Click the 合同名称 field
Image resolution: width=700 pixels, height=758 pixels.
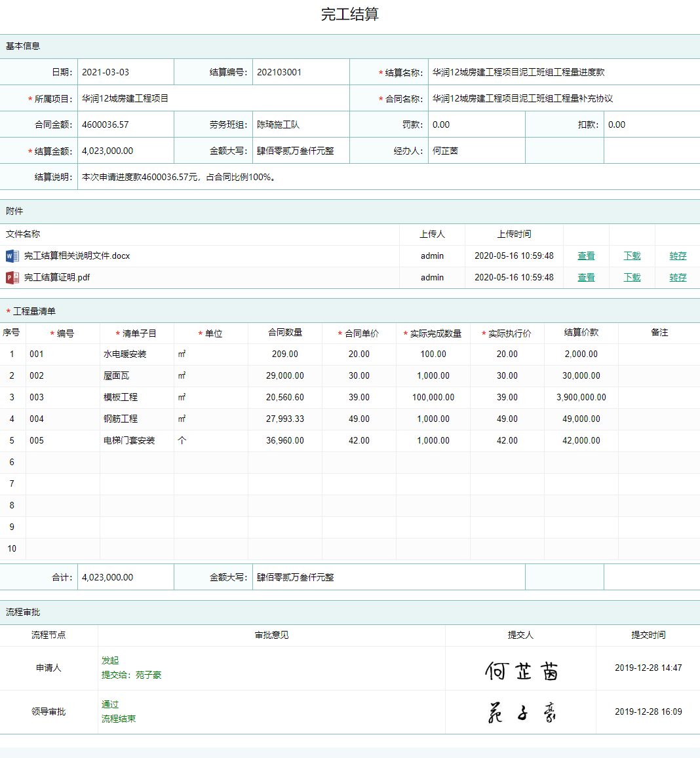pos(564,99)
